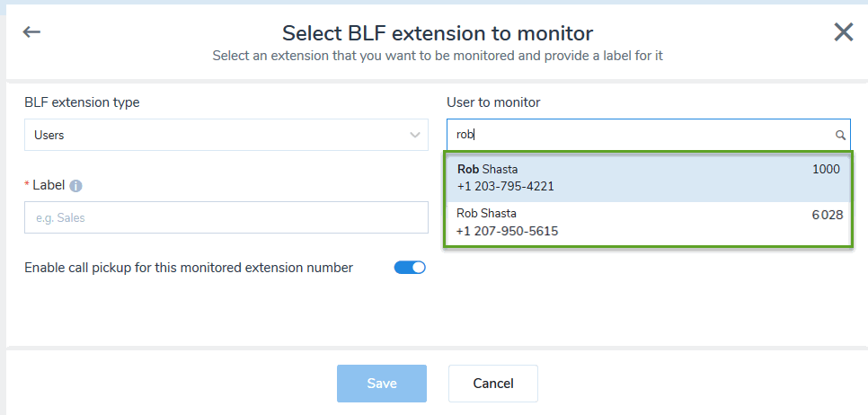The image size is (868, 415).
Task: Click the magnifier icon in user search
Action: (x=840, y=135)
